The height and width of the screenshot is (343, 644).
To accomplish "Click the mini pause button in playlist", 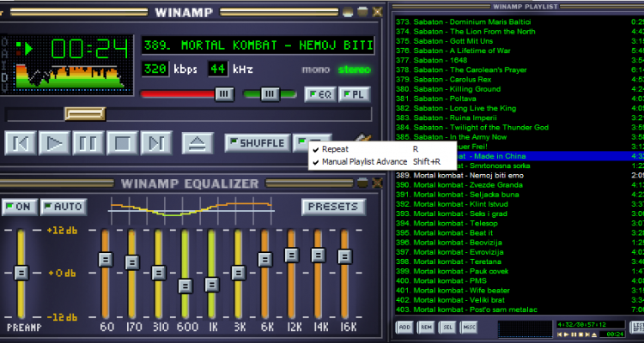I will coord(574,334).
